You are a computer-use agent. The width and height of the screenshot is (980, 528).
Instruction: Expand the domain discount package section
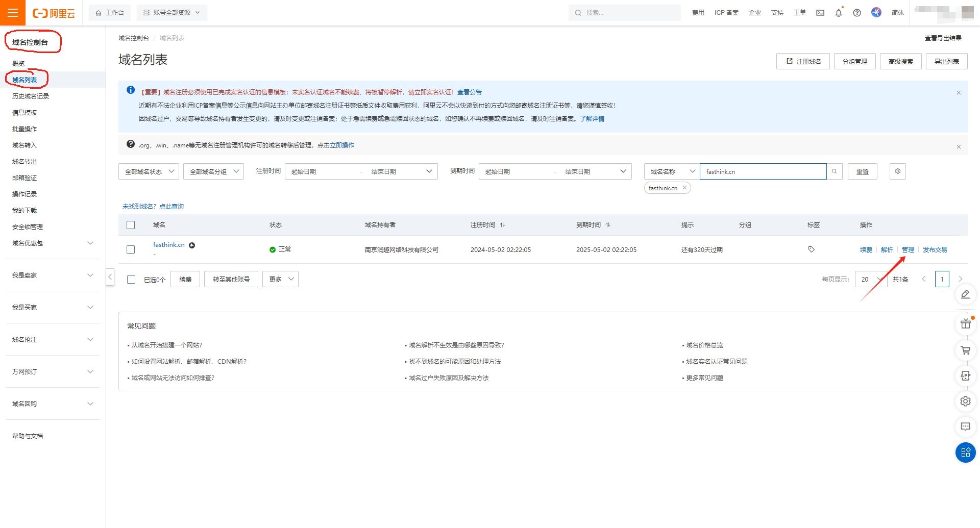click(53, 243)
